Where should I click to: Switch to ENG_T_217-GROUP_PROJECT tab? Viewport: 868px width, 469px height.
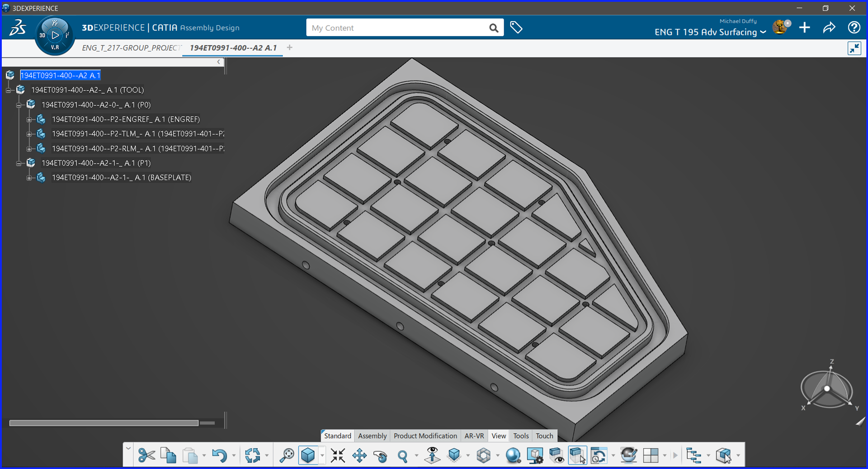click(132, 48)
